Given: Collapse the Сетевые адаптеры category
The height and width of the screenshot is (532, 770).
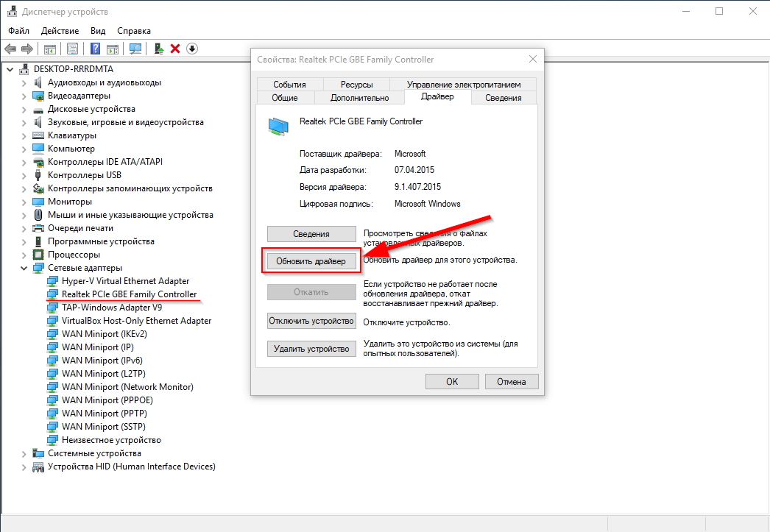Looking at the screenshot, I should coord(24,269).
